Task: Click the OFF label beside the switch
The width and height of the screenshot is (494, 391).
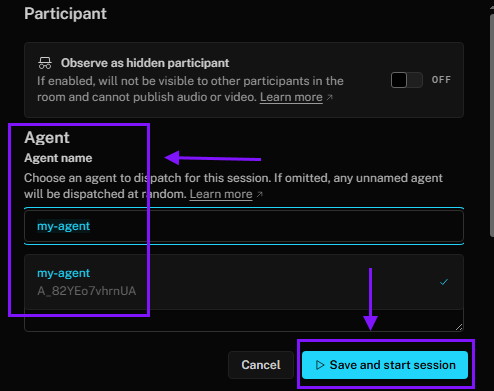Action: pos(441,80)
